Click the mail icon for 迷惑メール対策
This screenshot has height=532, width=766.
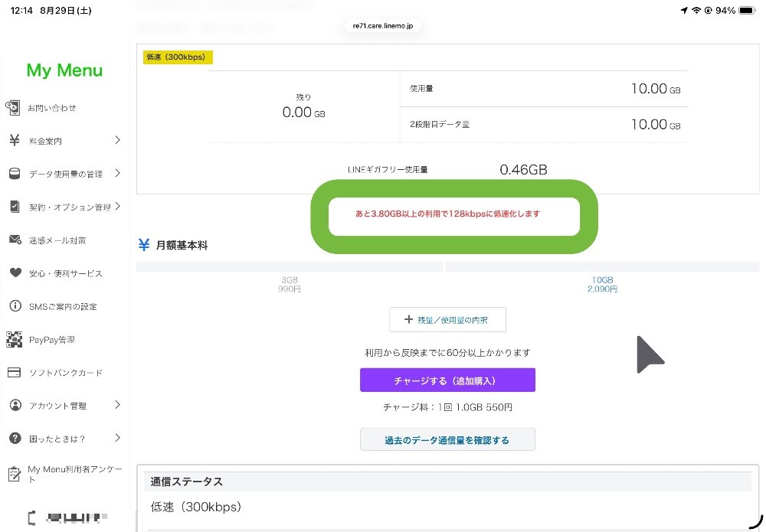15,240
